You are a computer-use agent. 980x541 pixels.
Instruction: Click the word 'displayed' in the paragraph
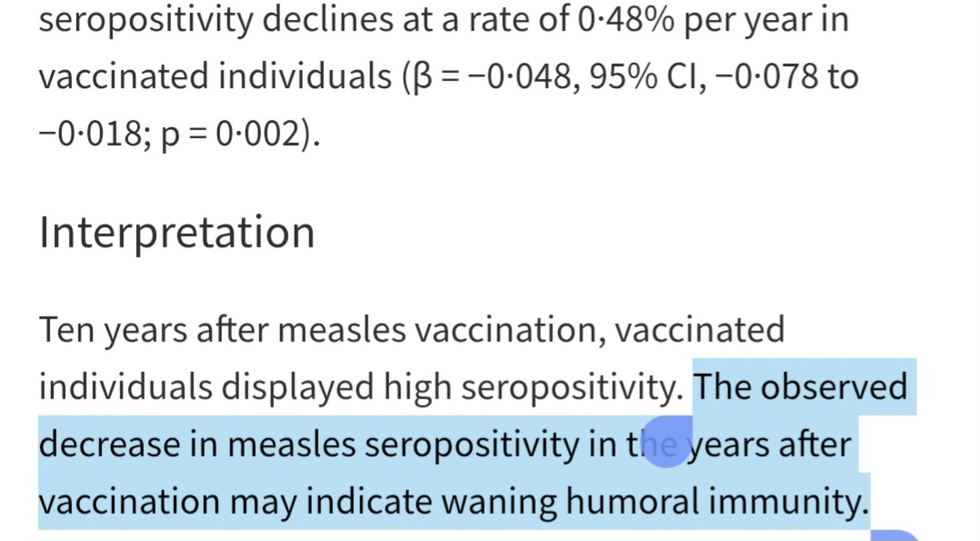[x=297, y=387]
